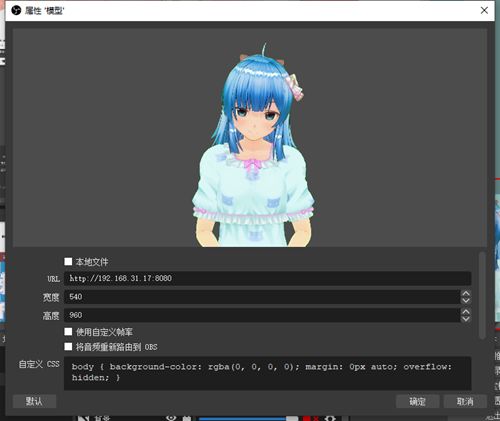The width and height of the screenshot is (500, 421).
Task: Confirm with the 确定 button
Action: [x=417, y=401]
